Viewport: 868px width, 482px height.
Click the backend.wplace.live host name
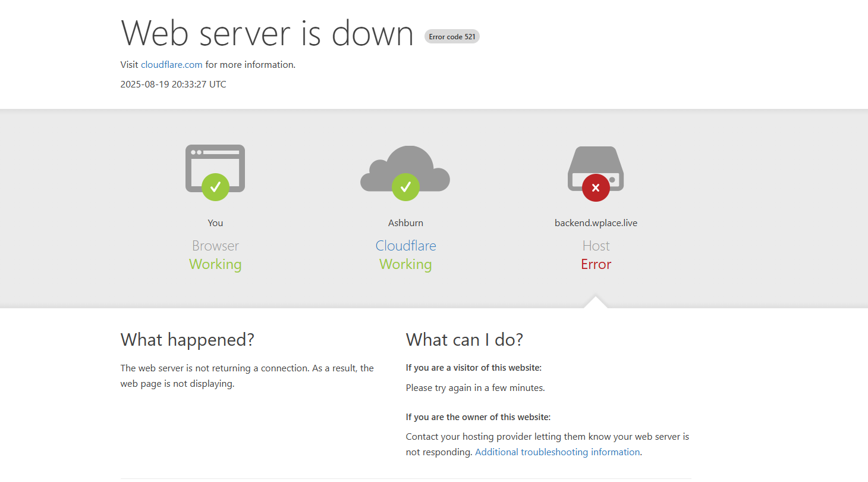coord(596,223)
